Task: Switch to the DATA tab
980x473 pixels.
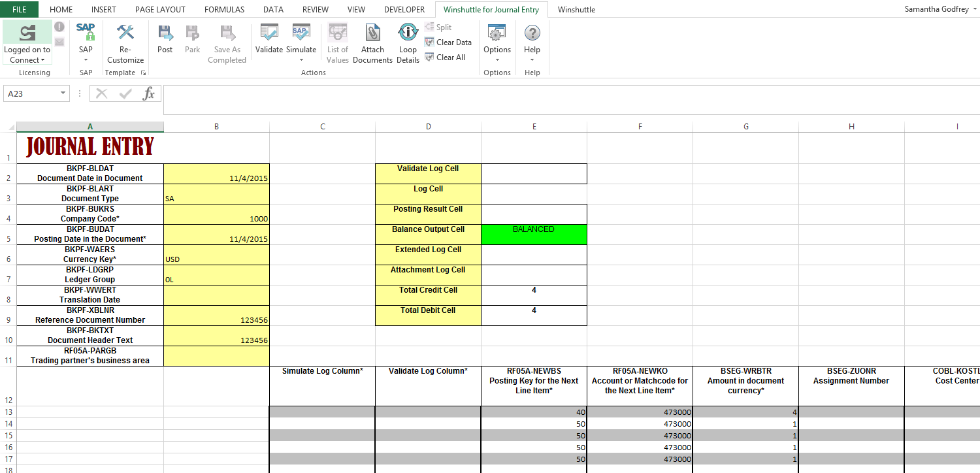Action: click(273, 10)
